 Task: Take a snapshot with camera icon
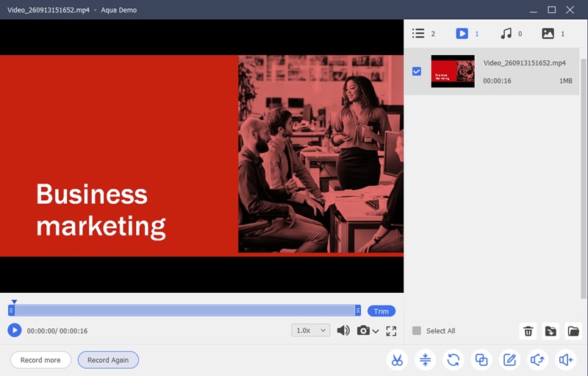(363, 330)
